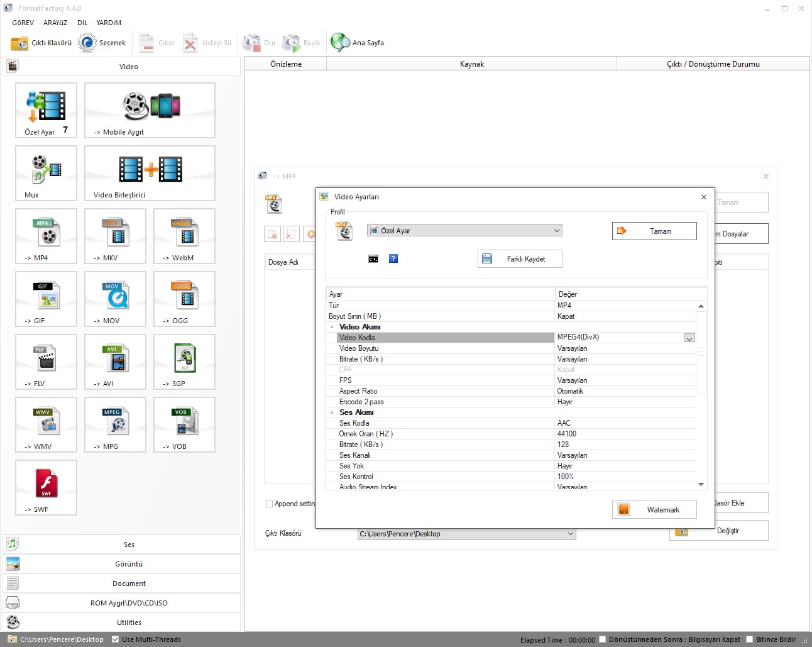Select the MKV conversion tile

(115, 236)
